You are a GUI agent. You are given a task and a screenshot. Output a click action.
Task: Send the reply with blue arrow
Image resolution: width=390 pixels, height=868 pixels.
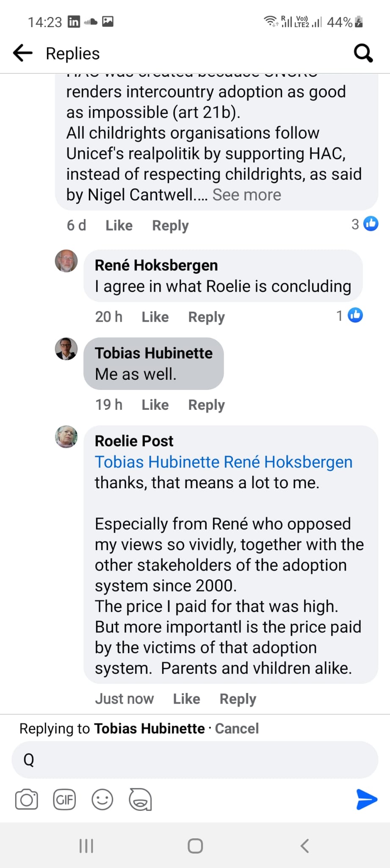click(366, 799)
